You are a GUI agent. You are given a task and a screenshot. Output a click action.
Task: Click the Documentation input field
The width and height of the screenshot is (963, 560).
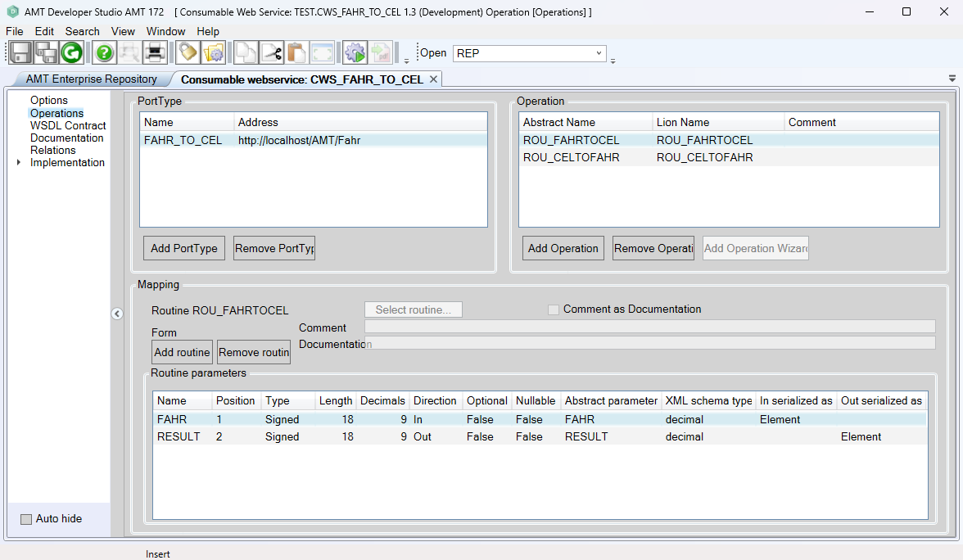[x=650, y=342]
